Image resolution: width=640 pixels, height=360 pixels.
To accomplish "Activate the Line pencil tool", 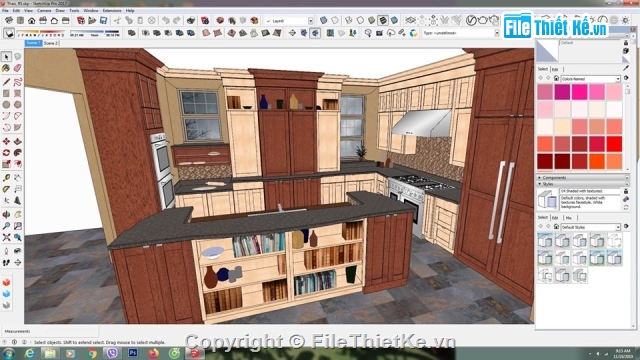I will [6, 82].
